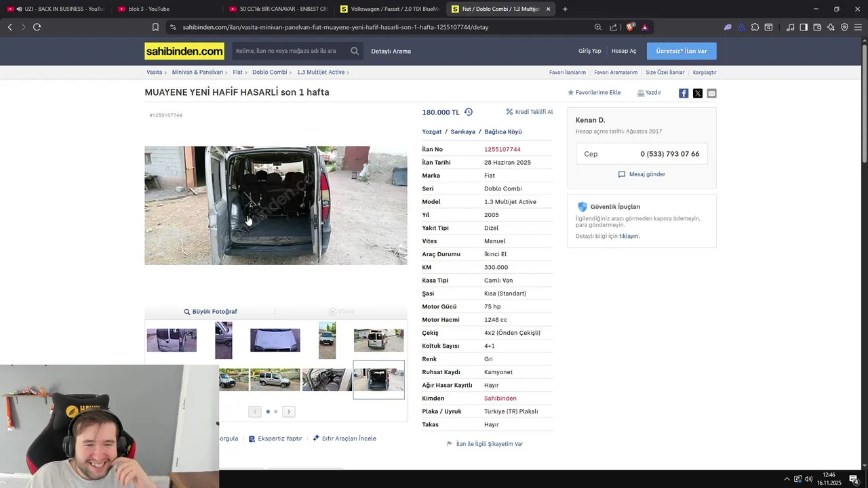Open selected open-trunk photo thumbnail
The height and width of the screenshot is (488, 868).
point(378,380)
